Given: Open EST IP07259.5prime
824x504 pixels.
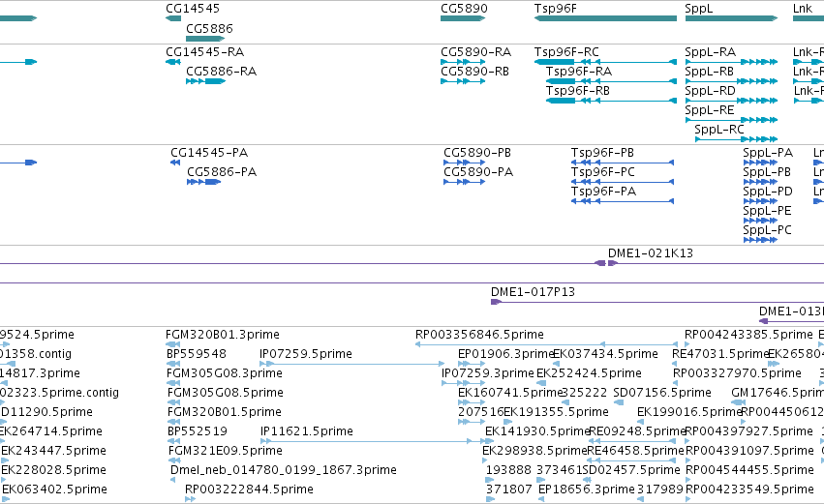Looking at the screenshot, I should click(x=306, y=354).
